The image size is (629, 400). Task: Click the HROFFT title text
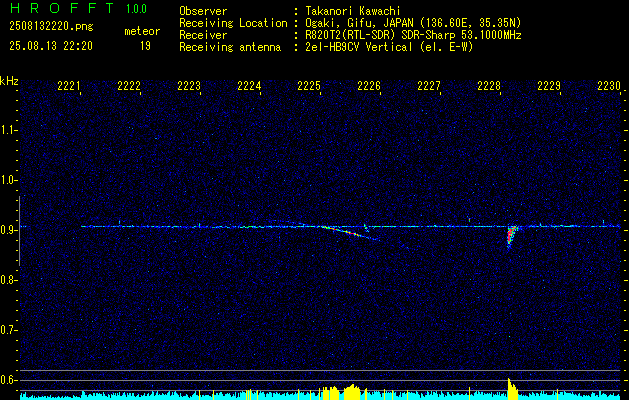[62, 8]
